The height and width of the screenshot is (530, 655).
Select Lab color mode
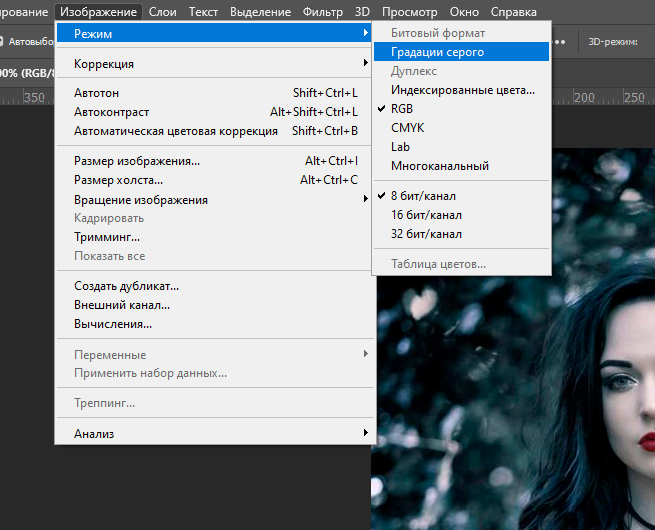(400, 147)
